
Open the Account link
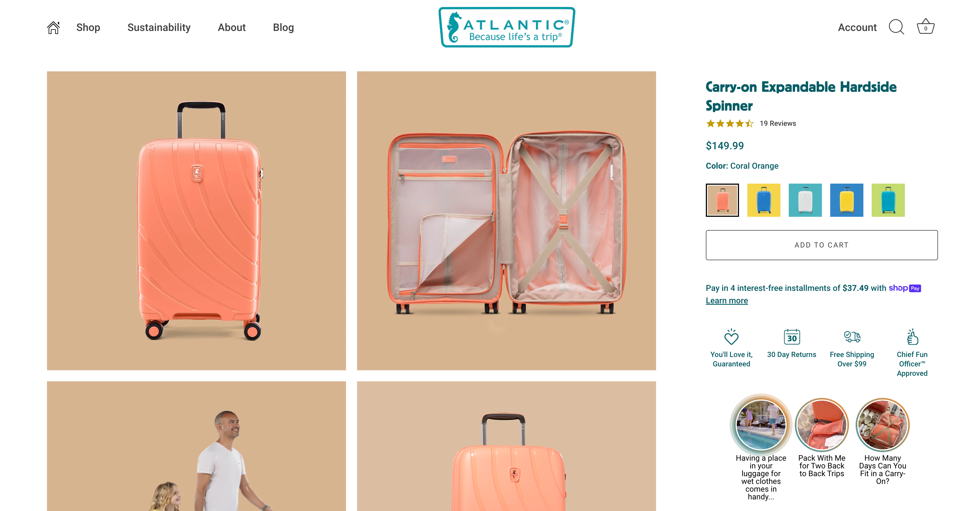click(857, 27)
